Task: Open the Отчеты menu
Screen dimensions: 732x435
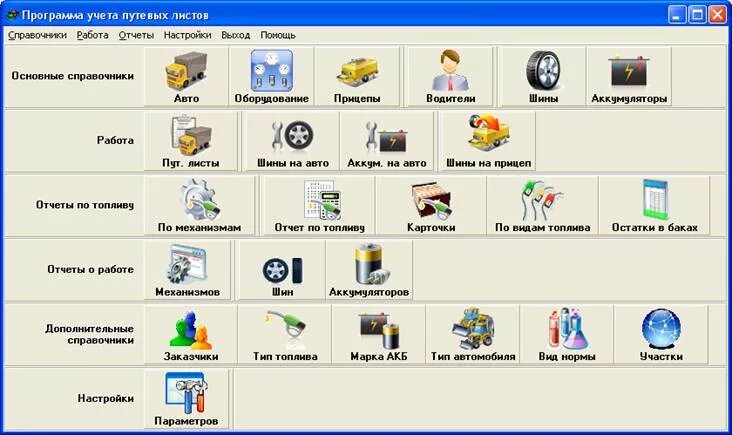Action: pos(136,35)
